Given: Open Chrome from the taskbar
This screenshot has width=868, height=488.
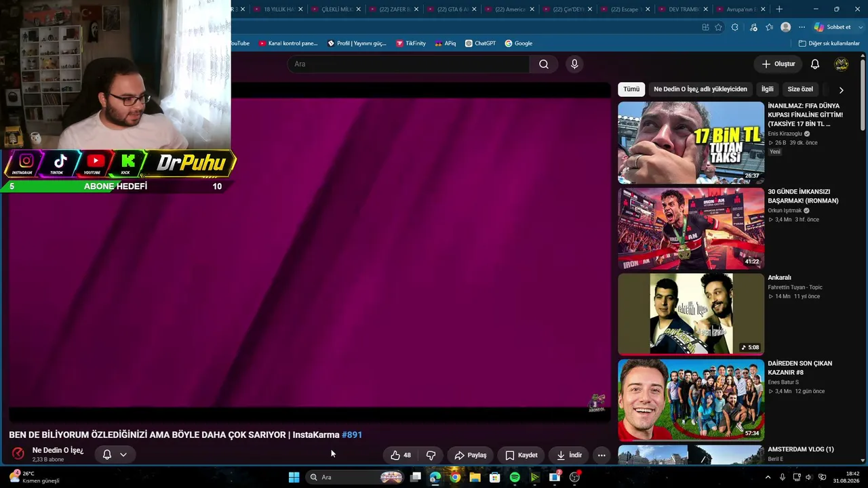Looking at the screenshot, I should pyautogui.click(x=455, y=477).
